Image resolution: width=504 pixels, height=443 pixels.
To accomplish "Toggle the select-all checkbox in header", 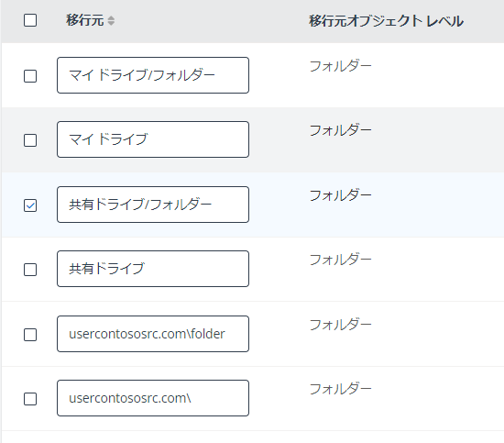I will 30,20.
